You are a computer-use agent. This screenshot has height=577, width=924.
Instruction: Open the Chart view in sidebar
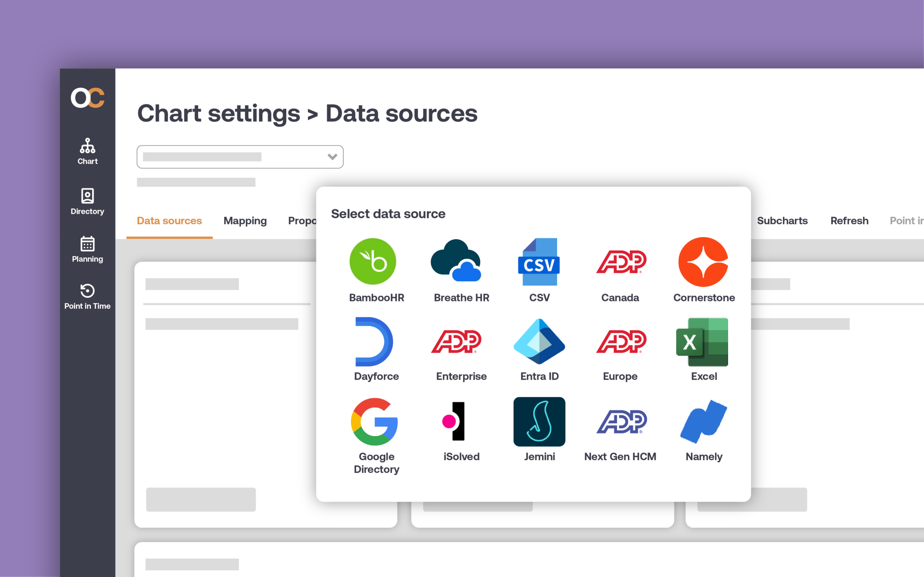tap(87, 151)
